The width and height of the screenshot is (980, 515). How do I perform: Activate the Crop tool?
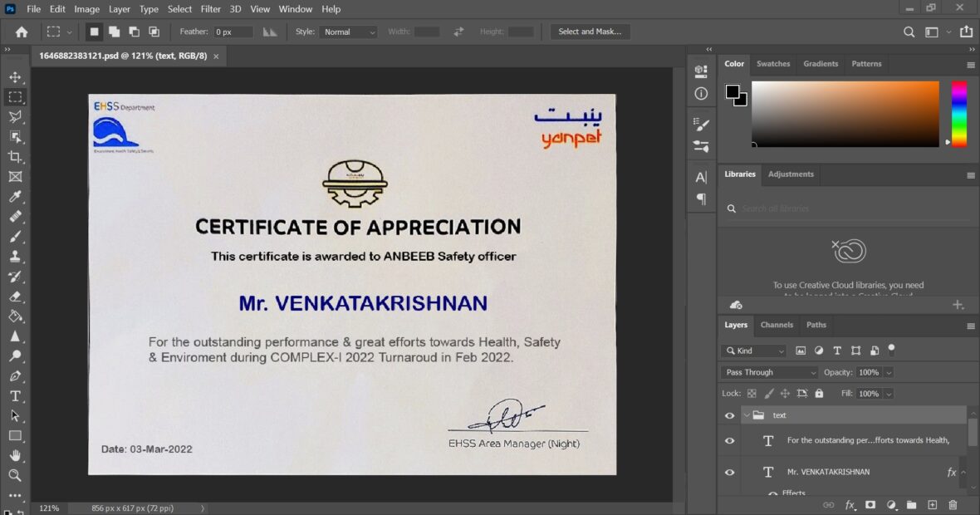pyautogui.click(x=17, y=156)
